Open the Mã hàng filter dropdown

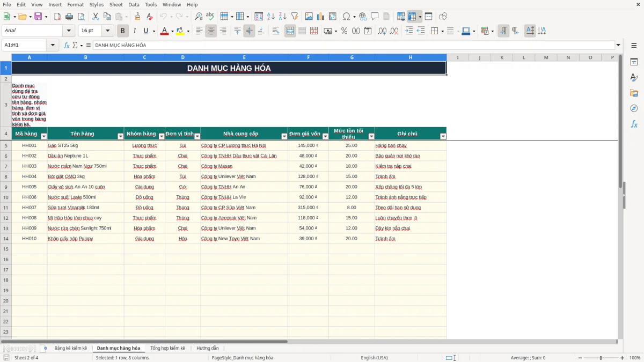pyautogui.click(x=44, y=137)
